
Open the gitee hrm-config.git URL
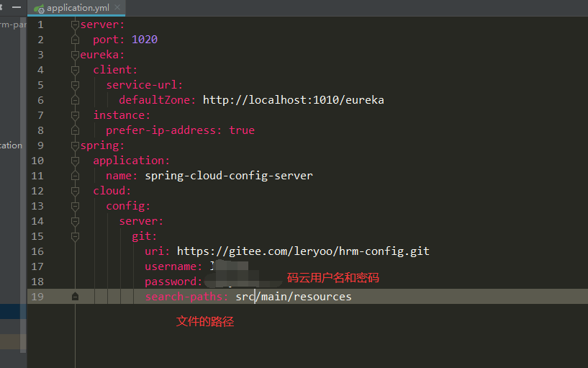coord(302,251)
